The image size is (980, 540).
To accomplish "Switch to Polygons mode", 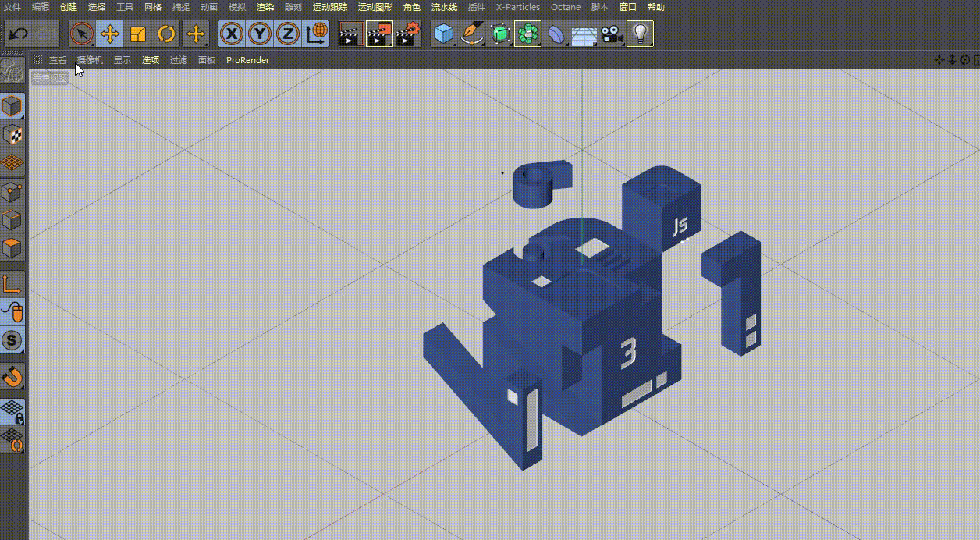I will pyautogui.click(x=12, y=248).
